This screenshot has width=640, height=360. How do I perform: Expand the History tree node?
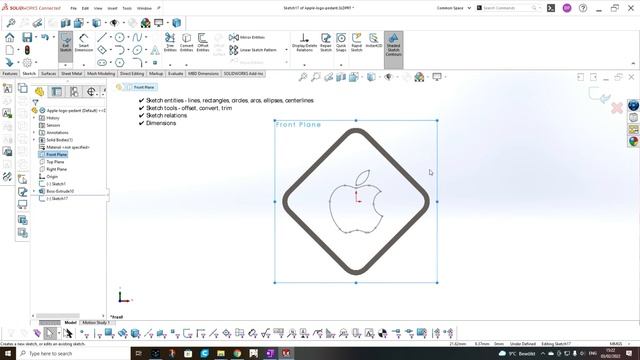pos(34,118)
